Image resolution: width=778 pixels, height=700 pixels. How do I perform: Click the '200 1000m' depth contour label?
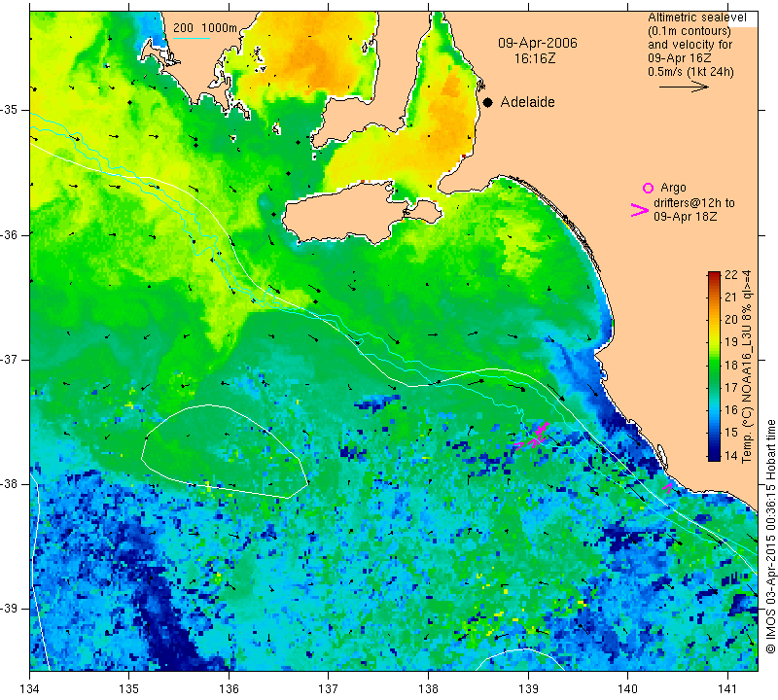tap(205, 28)
